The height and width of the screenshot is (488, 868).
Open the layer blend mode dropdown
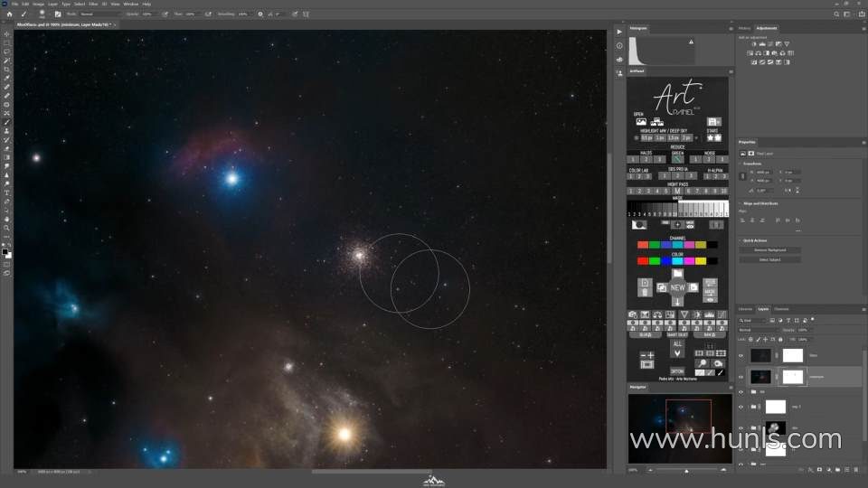pyautogui.click(x=758, y=330)
